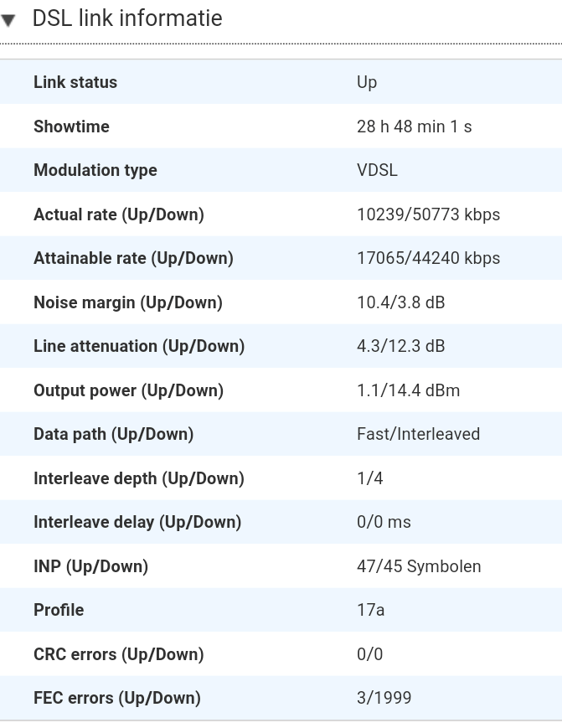The width and height of the screenshot is (562, 728).
Task: Click the Noise margin (Up/Down) label
Action: tap(128, 302)
